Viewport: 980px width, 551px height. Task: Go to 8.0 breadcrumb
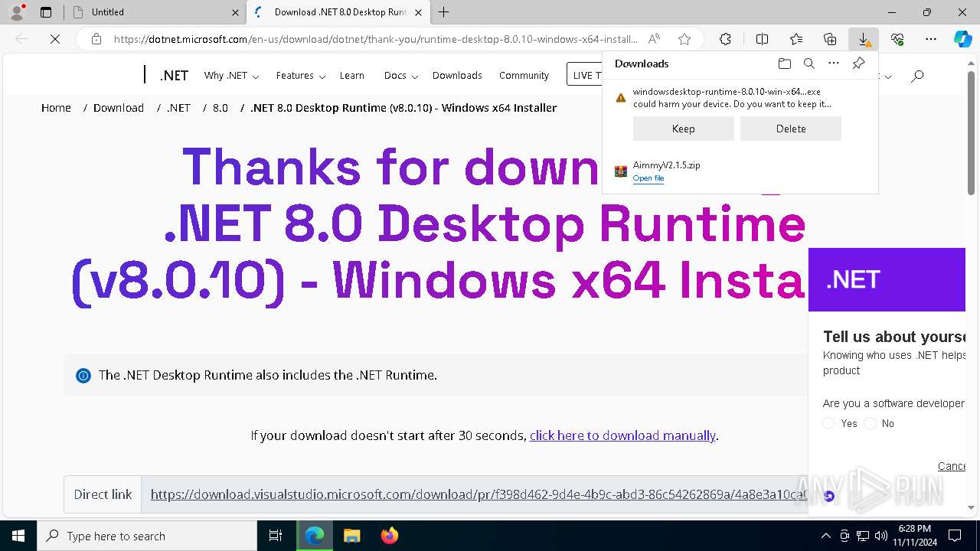tap(220, 108)
